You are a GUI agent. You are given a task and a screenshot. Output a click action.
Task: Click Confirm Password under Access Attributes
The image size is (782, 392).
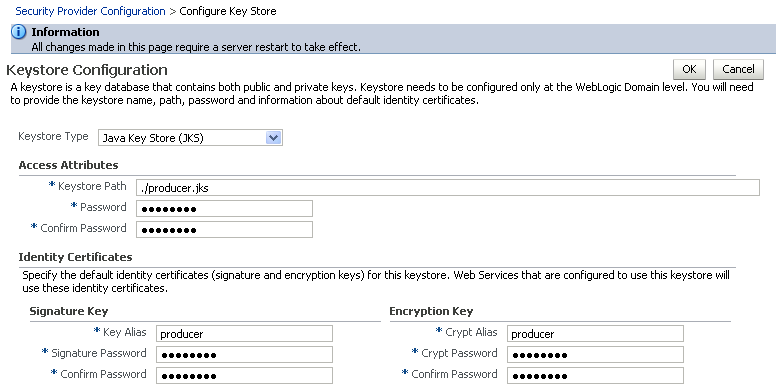pyautogui.click(x=224, y=229)
